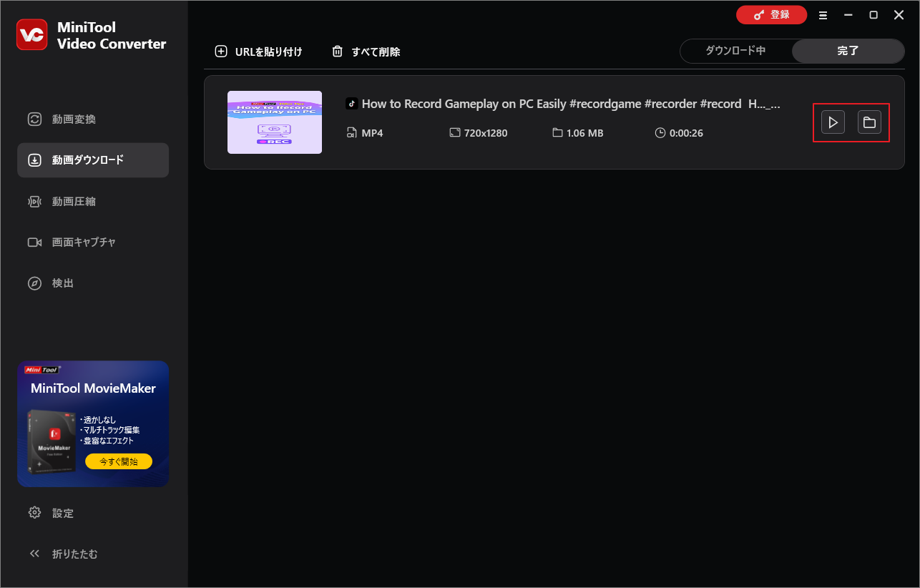Click the MiniTool MovieMaker promo banner title
This screenshot has width=920, height=588.
pyautogui.click(x=93, y=388)
